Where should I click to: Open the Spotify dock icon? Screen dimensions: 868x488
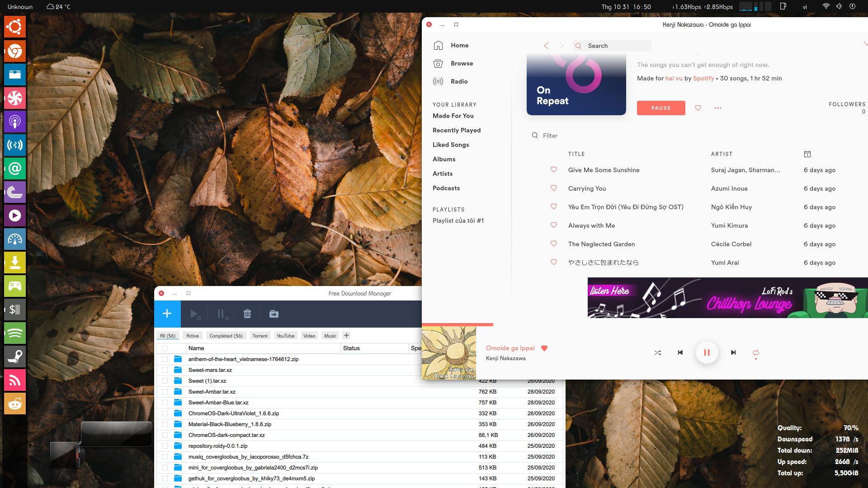click(x=15, y=333)
